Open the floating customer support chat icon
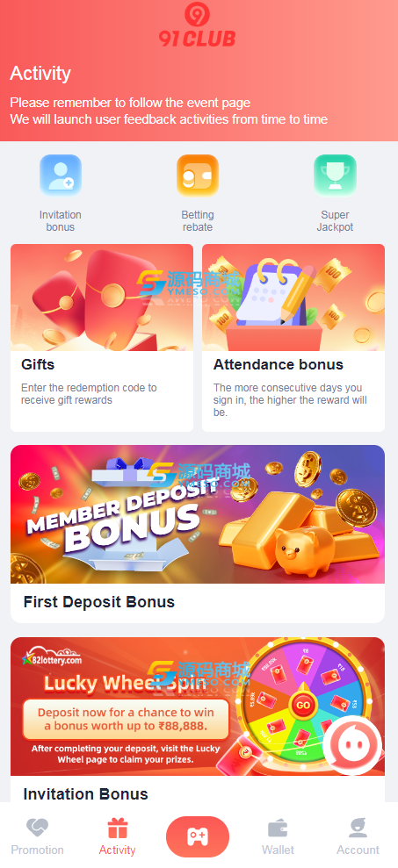Image resolution: width=398 pixels, height=868 pixels. pos(352,744)
